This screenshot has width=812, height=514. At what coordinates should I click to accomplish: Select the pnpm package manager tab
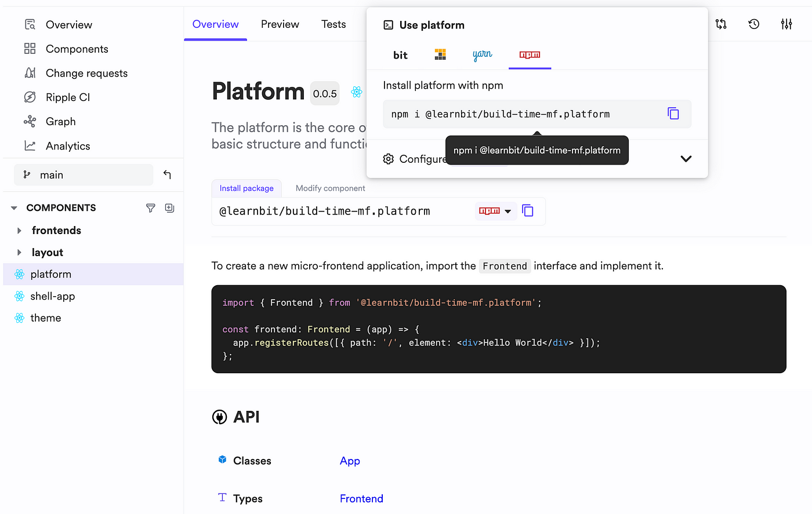click(440, 54)
